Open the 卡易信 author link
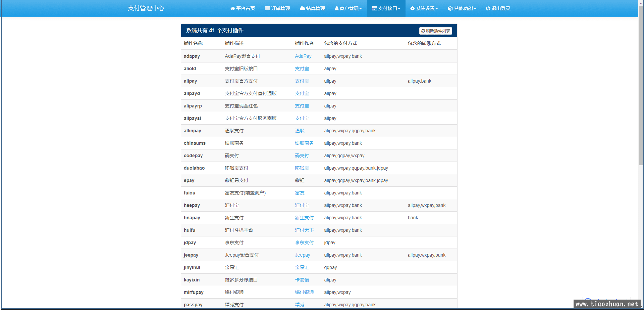The image size is (644, 310). tap(302, 280)
